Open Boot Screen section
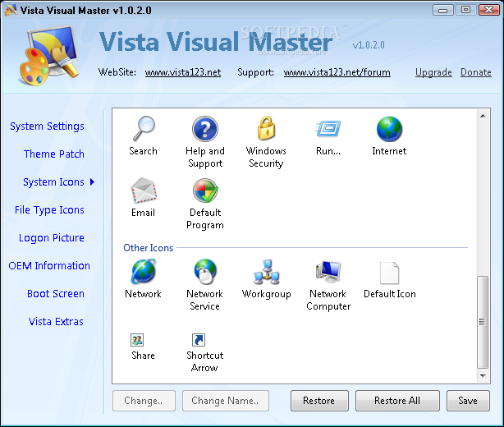Image resolution: width=504 pixels, height=427 pixels. [56, 294]
